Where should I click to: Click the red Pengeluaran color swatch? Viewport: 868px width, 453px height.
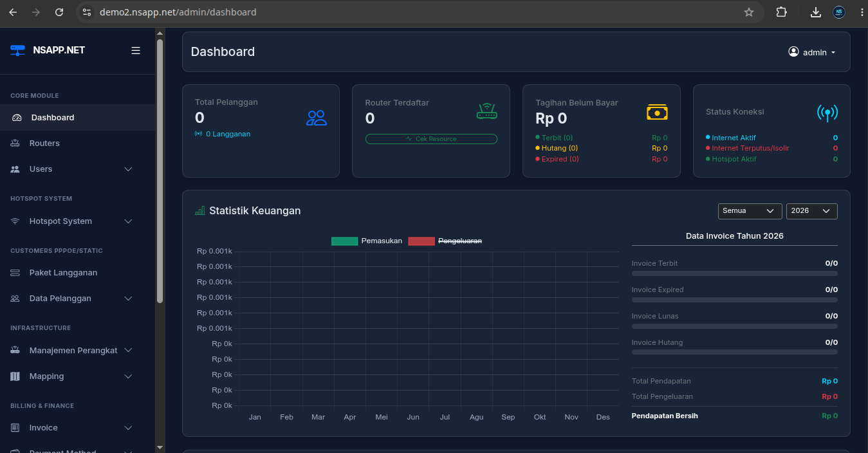tap(421, 241)
